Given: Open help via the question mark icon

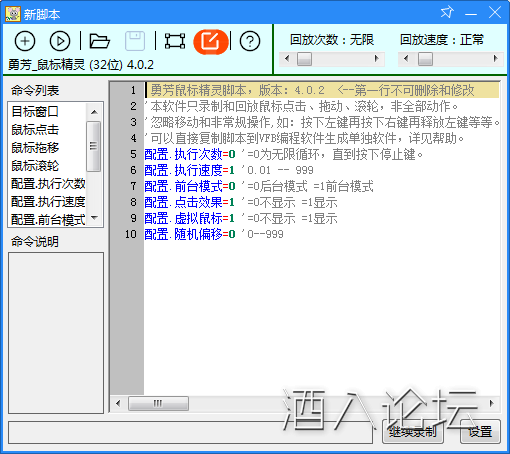Looking at the screenshot, I should (250, 41).
